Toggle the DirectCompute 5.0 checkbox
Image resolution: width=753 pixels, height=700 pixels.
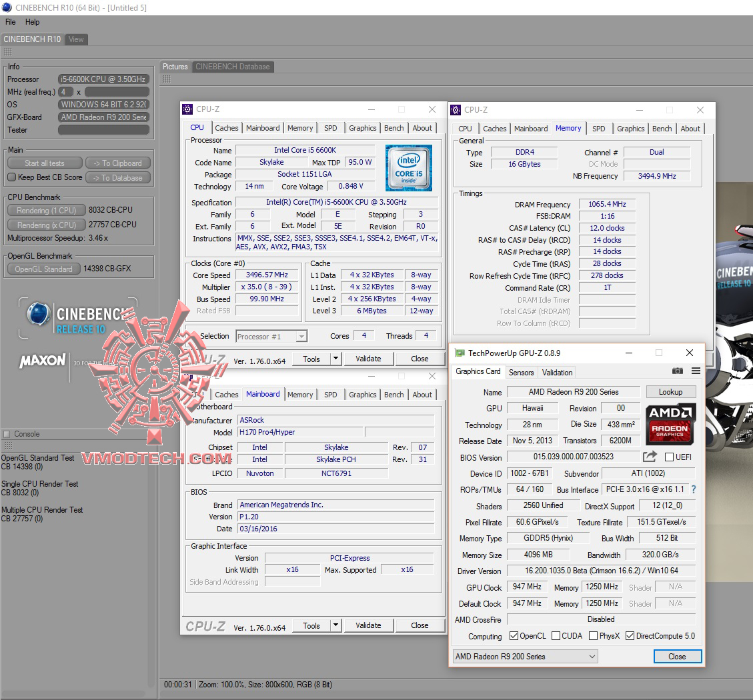point(630,635)
